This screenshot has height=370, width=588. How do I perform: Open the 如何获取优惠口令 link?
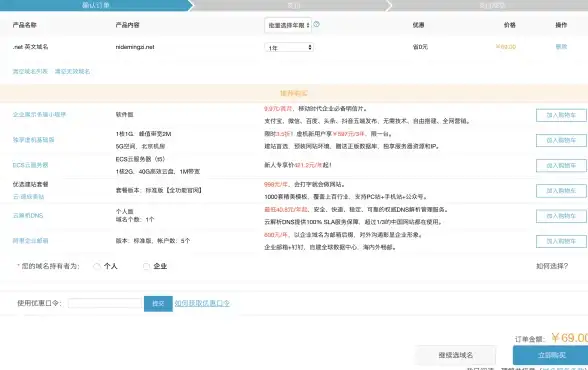click(202, 303)
